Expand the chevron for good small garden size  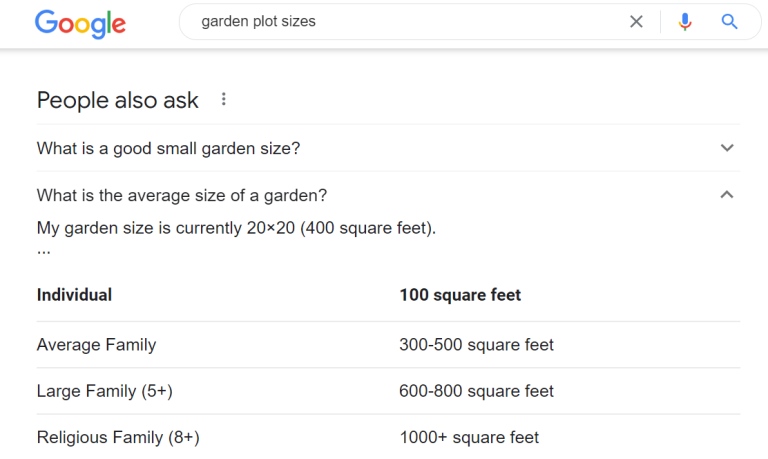727,148
